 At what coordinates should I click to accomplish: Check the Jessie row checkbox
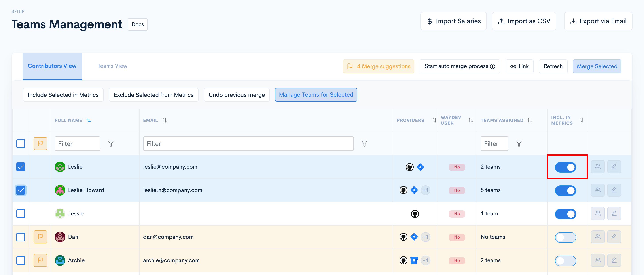pyautogui.click(x=21, y=214)
